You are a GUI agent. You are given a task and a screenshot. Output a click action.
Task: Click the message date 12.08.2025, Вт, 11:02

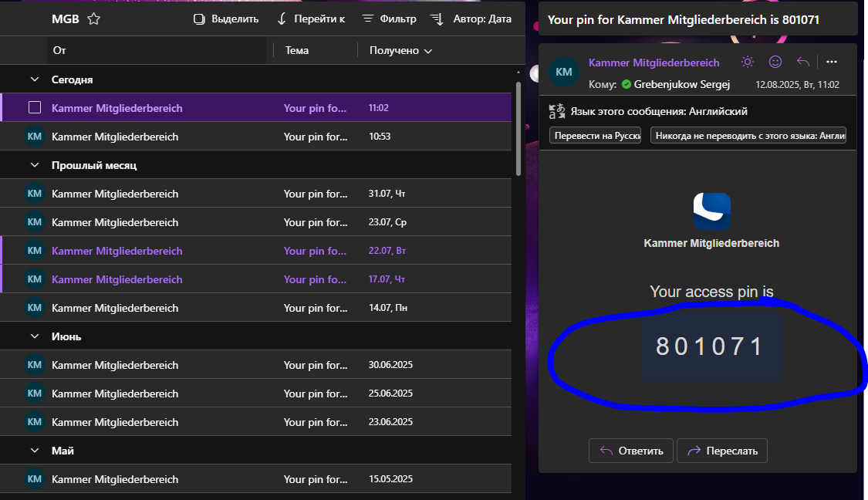click(x=797, y=85)
